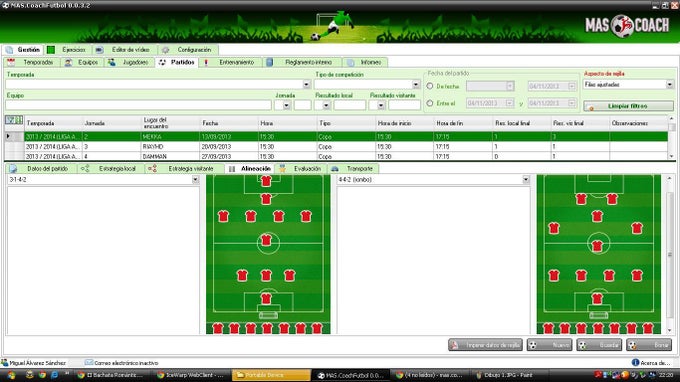
Task: Expand the Temporada dropdown
Action: [307, 84]
